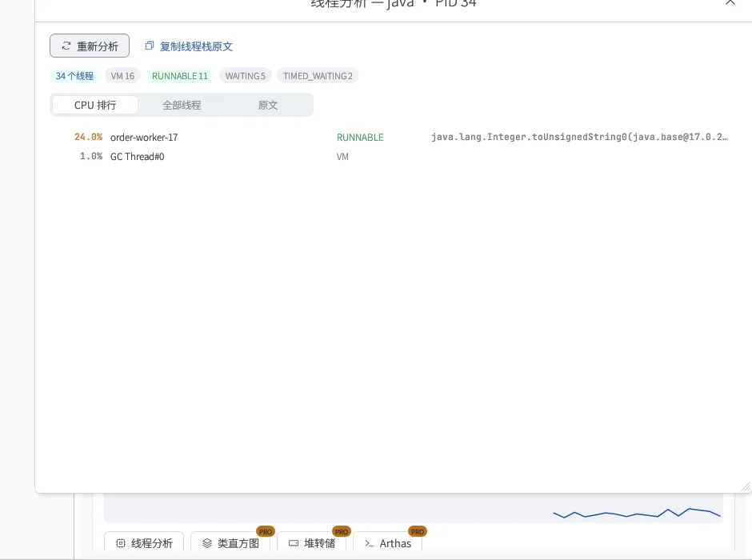
Task: Close the 线程分析 dialog
Action: pyautogui.click(x=730, y=2)
